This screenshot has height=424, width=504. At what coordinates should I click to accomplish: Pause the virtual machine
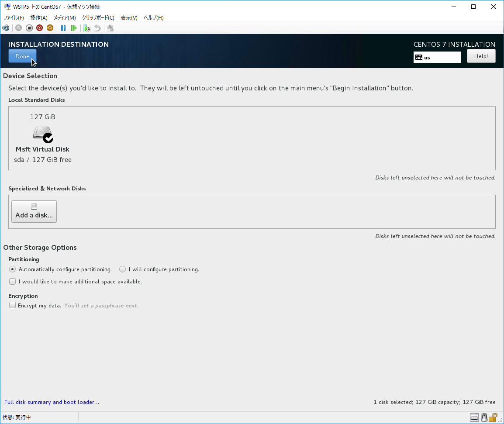click(63, 28)
